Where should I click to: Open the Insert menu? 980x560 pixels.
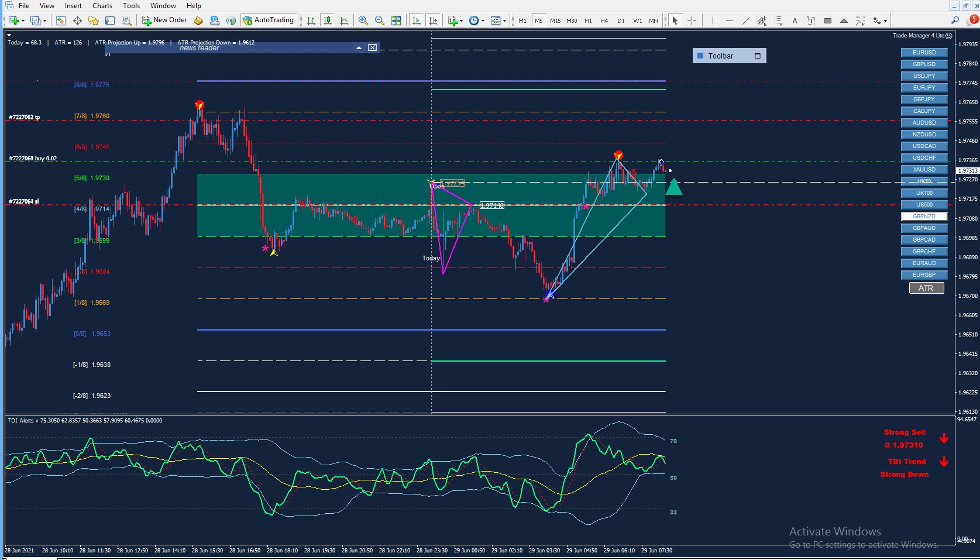click(x=73, y=6)
